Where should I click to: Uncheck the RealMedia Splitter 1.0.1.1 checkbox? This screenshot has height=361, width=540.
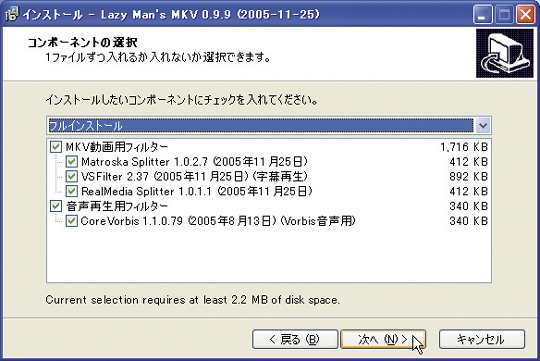click(71, 191)
